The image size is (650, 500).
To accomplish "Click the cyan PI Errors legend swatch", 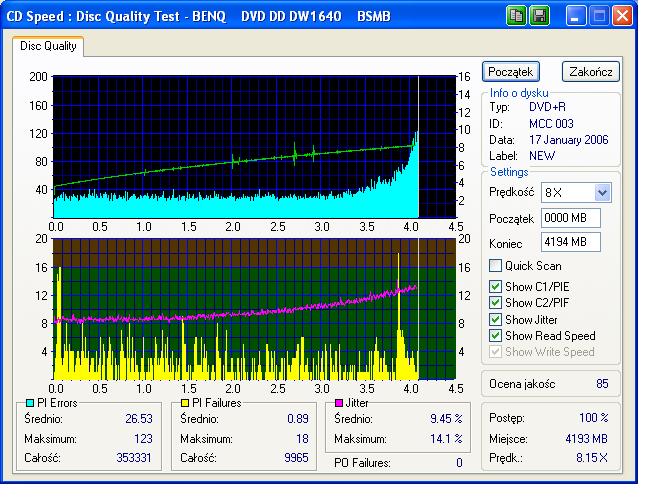I will 30,403.
